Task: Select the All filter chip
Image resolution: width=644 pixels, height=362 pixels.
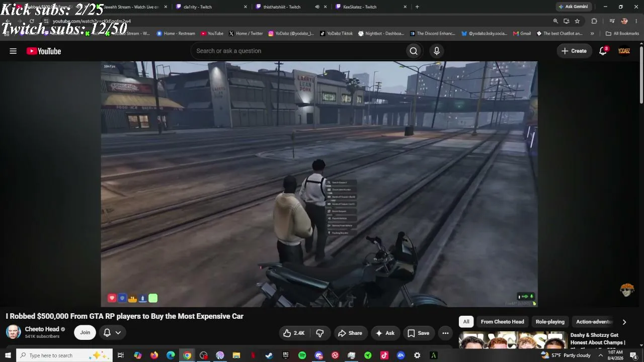Action: 466,322
